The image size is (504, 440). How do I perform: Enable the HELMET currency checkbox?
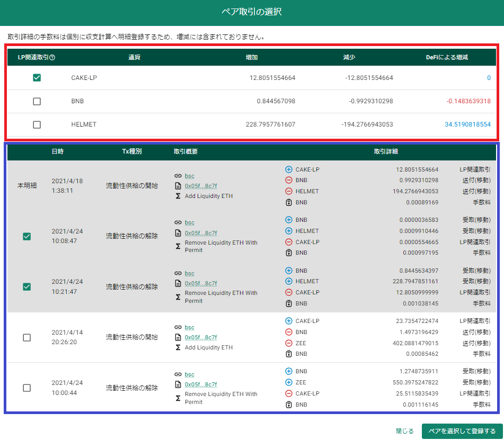(37, 124)
